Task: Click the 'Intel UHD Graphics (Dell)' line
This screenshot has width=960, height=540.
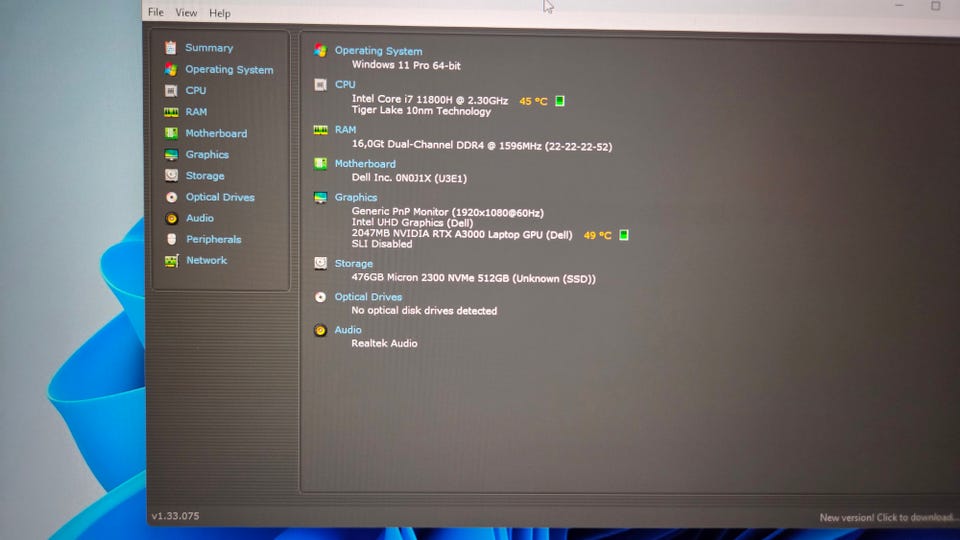Action: 412,223
